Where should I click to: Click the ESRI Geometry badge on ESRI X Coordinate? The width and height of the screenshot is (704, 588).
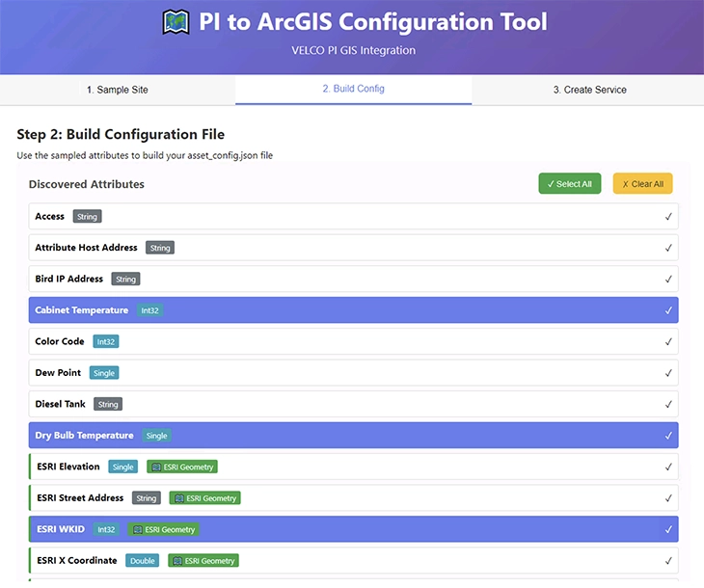pos(203,561)
